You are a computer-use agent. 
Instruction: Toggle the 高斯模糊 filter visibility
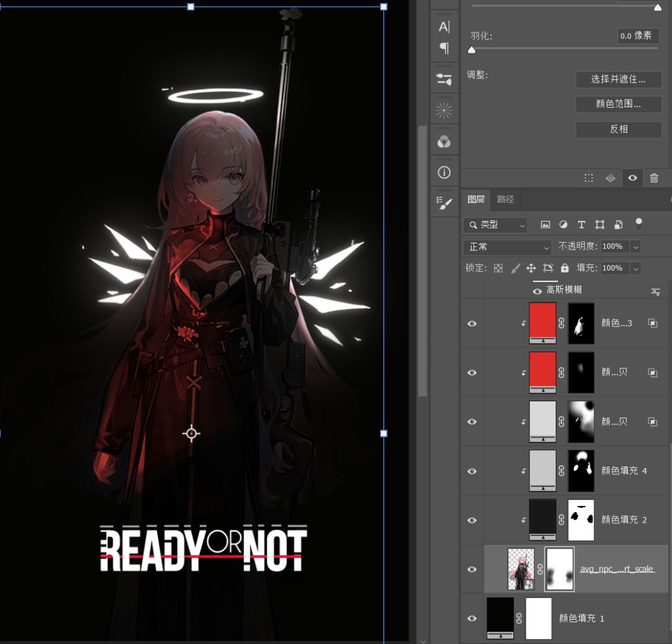(537, 291)
